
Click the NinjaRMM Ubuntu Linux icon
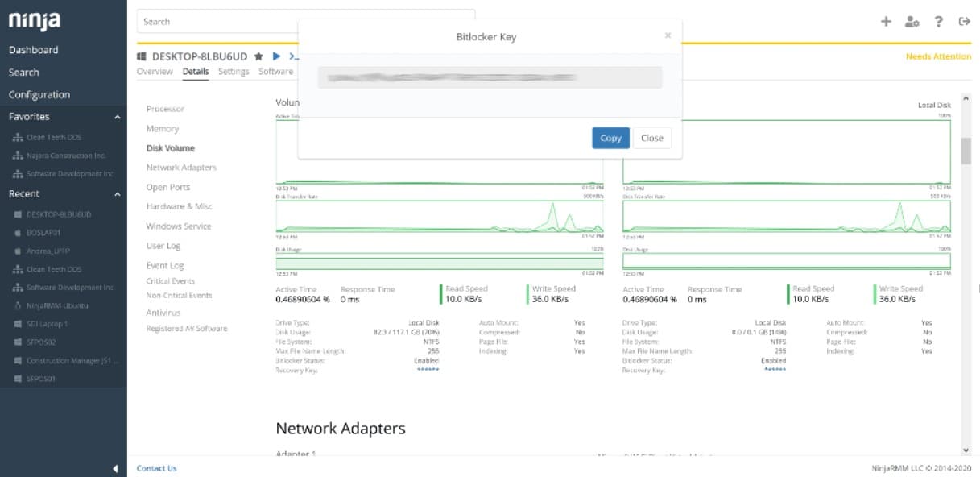(x=18, y=305)
